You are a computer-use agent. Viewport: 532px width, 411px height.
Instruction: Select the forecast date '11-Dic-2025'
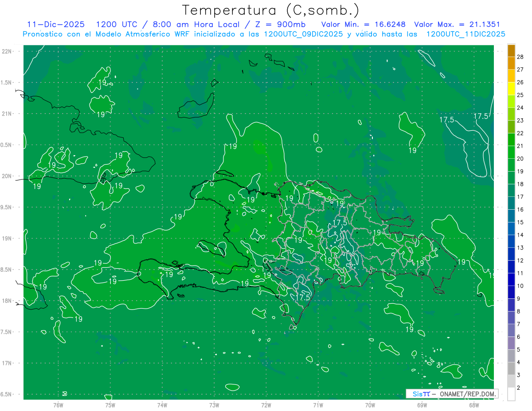tap(56, 24)
